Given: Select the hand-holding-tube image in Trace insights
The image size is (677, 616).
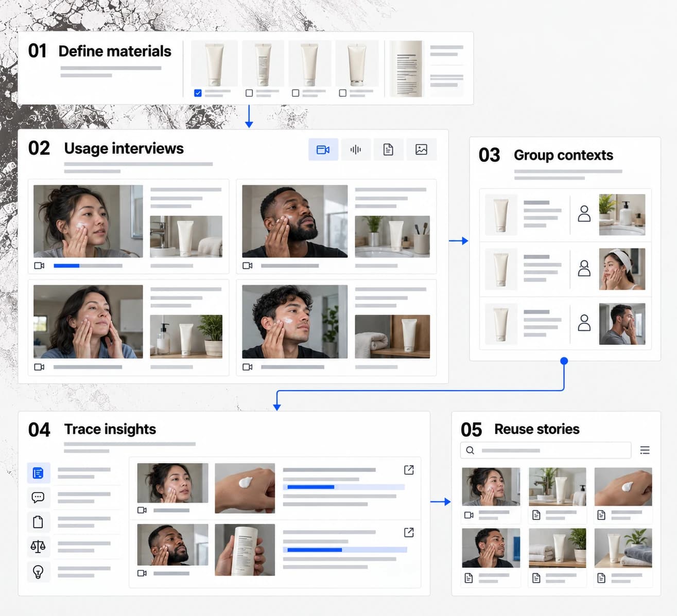Looking at the screenshot, I should coord(245,550).
